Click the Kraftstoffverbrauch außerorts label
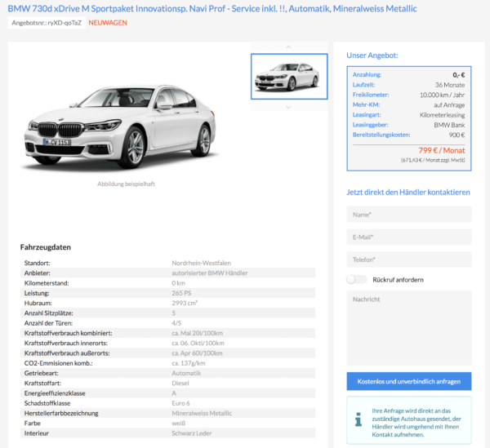Viewport: 490px width, 448px height. [67, 353]
